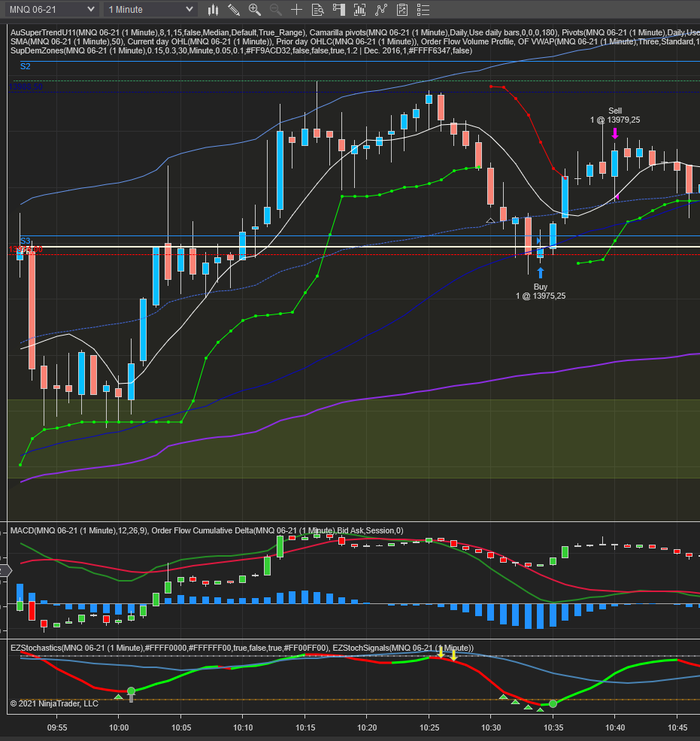Open the MNQ 06-21 instrument dropdown
Screen dimensions: 700x741
52,10
